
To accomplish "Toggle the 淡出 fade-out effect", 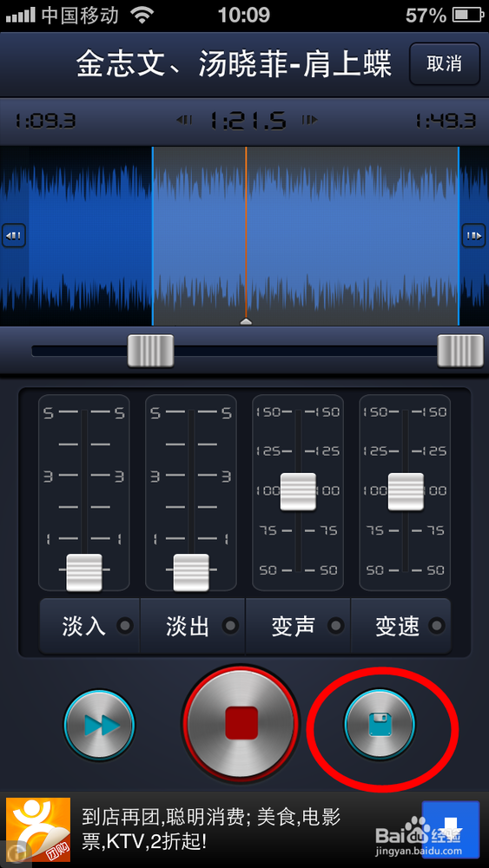I will point(192,626).
